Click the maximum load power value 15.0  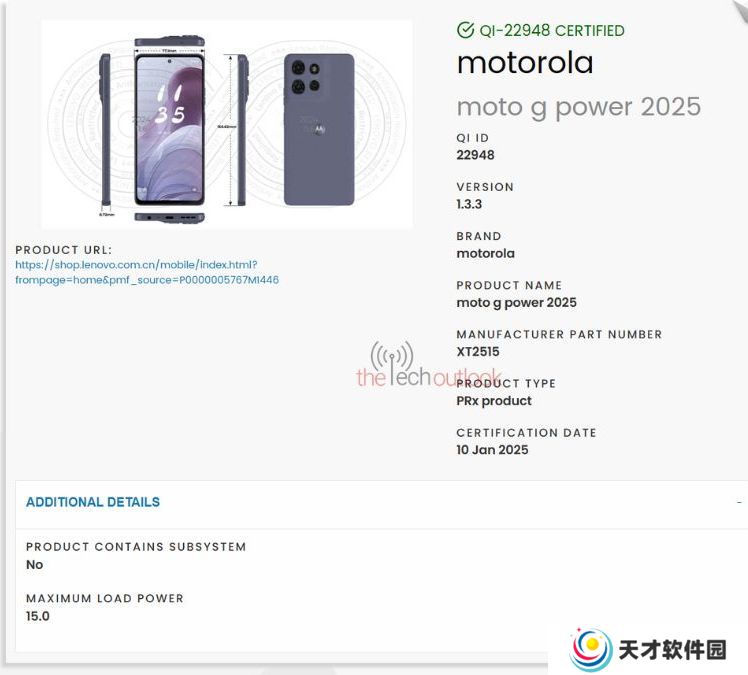pyautogui.click(x=38, y=616)
